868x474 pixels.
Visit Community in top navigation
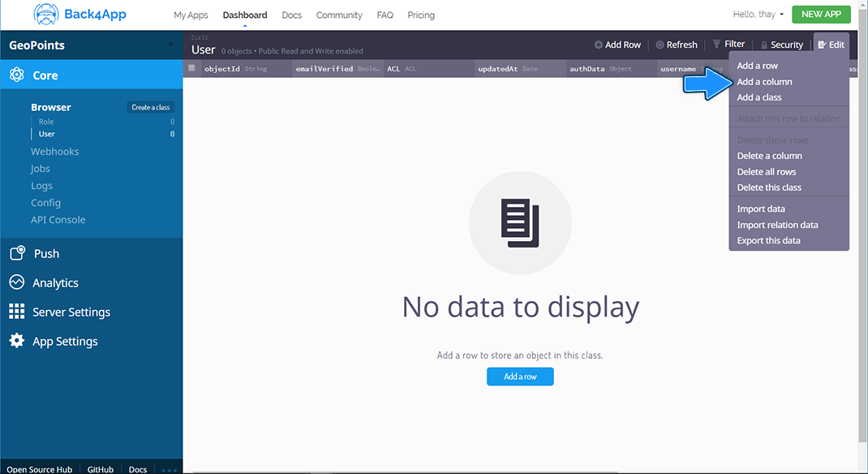339,15
